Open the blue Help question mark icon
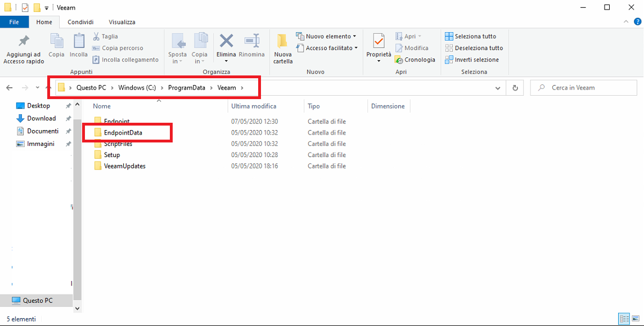The image size is (644, 326). point(637,22)
